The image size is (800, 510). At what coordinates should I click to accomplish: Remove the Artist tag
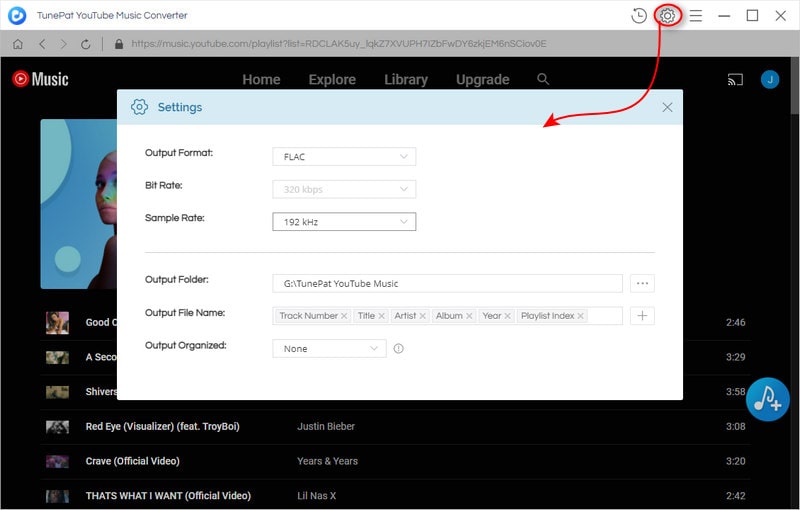pyautogui.click(x=422, y=316)
